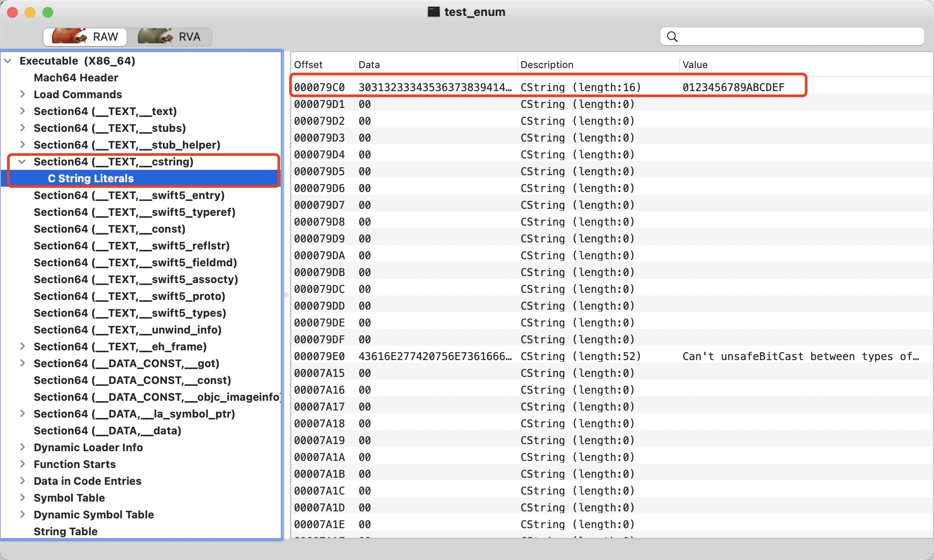Select Section64 (__DATA,__data)
Viewport: 934px width, 560px height.
(x=108, y=431)
